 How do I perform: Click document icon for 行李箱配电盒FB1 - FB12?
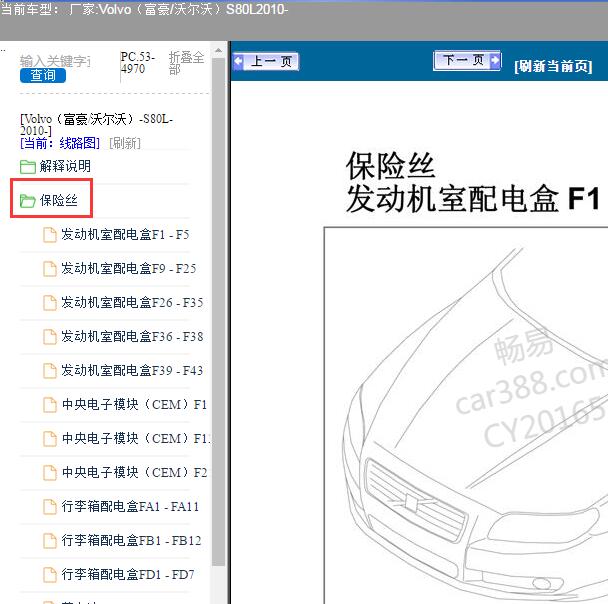tap(50, 540)
